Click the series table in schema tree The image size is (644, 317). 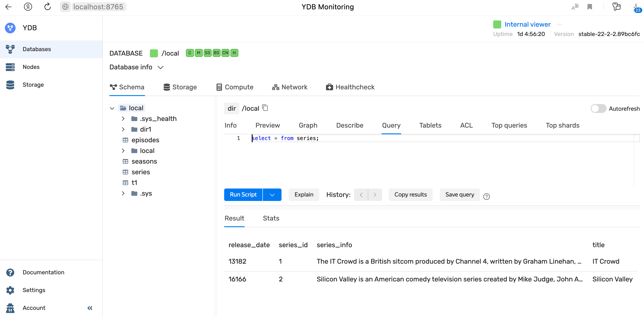(x=141, y=172)
